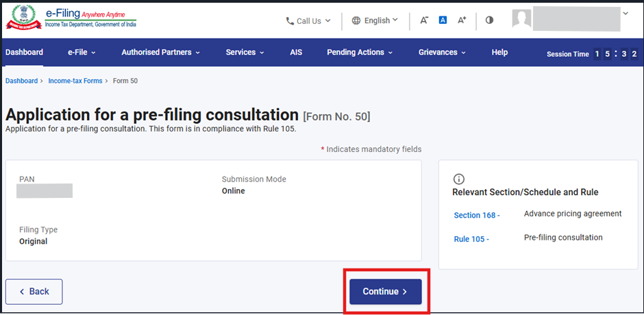The height and width of the screenshot is (315, 644).
Task: Open the Section 168 link
Action: 477,215
